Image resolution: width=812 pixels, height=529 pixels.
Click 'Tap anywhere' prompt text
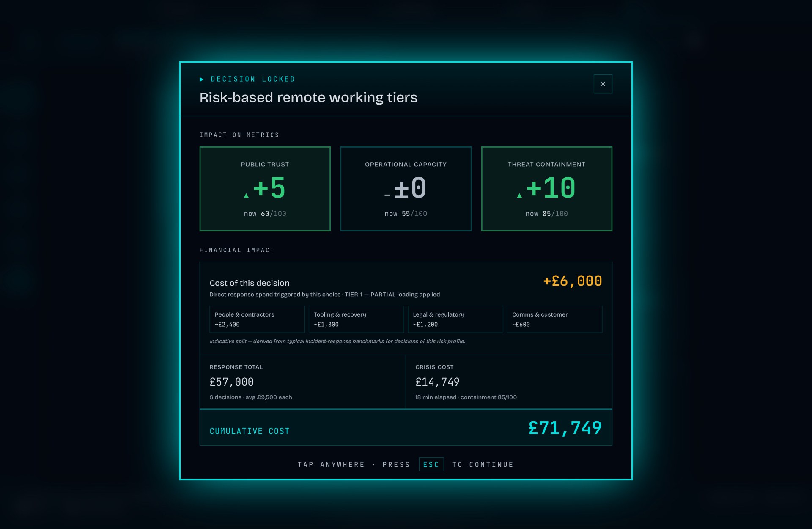(331, 464)
